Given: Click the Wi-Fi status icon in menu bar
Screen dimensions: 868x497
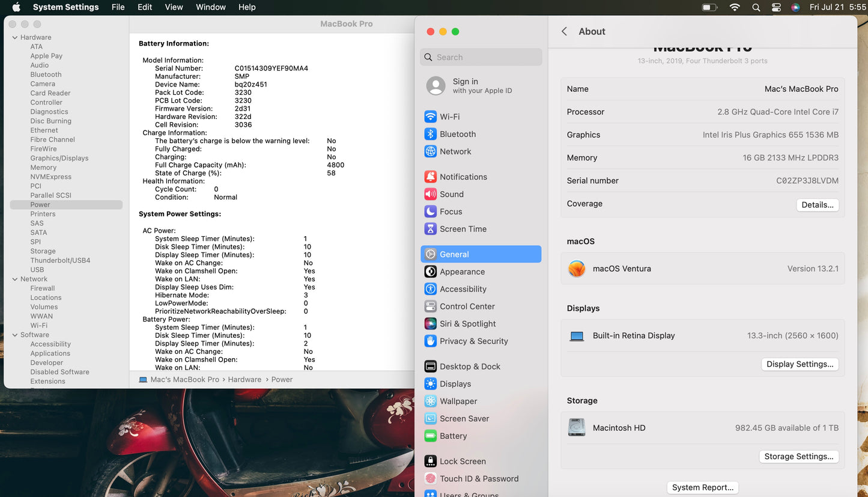Looking at the screenshot, I should pos(735,7).
